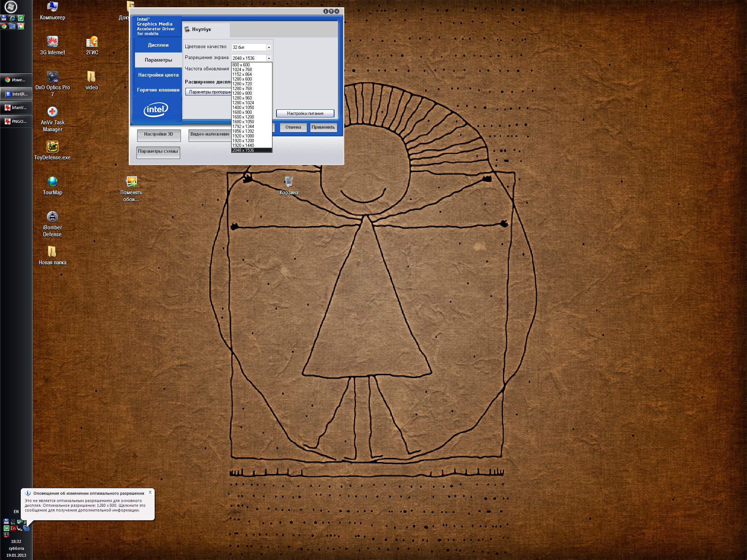Select 1024 x 768 resolution
The image size is (747, 560).
click(x=252, y=70)
